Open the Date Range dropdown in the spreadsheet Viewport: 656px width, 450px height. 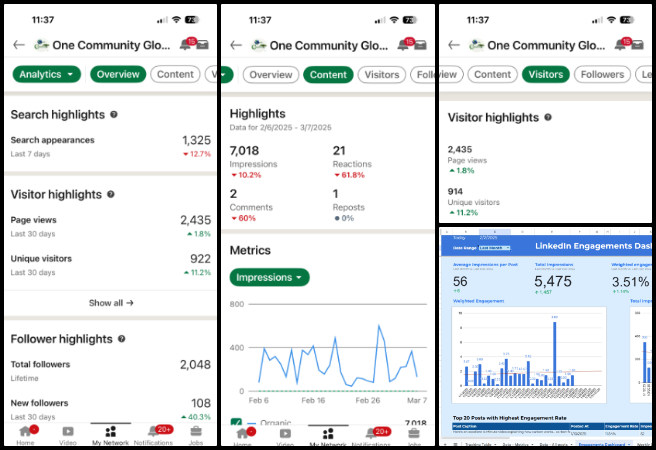click(x=495, y=248)
